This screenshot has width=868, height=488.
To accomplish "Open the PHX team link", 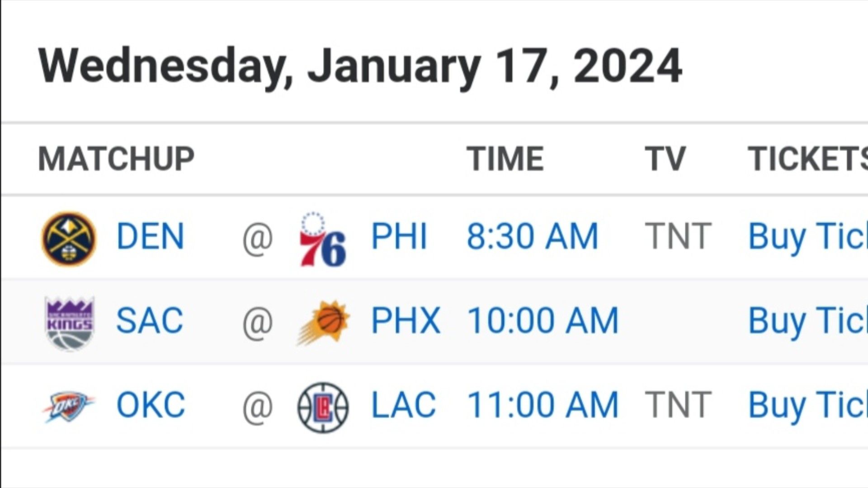I will point(406,320).
